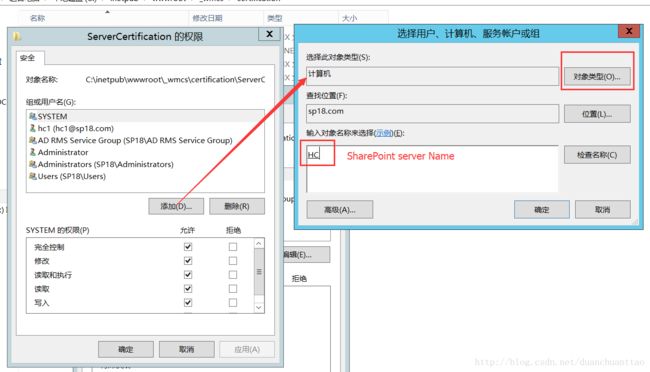Click the Users group icon
This screenshot has height=372, width=650.
tap(33, 176)
